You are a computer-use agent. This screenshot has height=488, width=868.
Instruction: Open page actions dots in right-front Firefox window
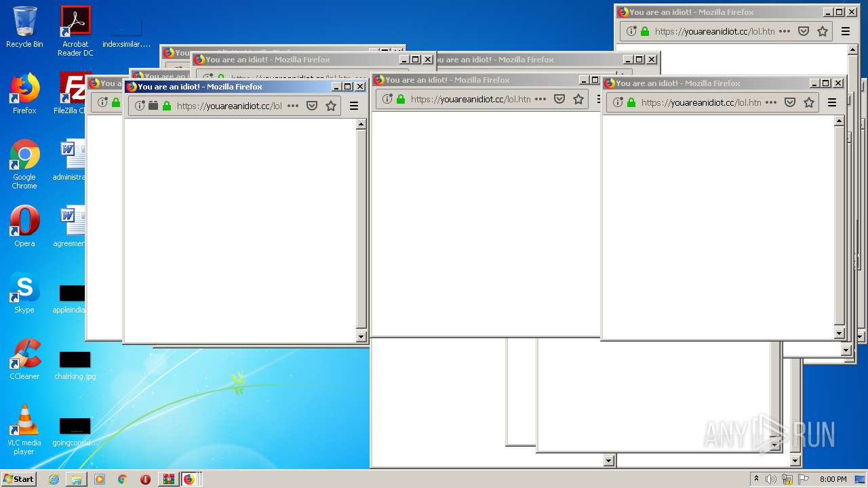(x=771, y=102)
